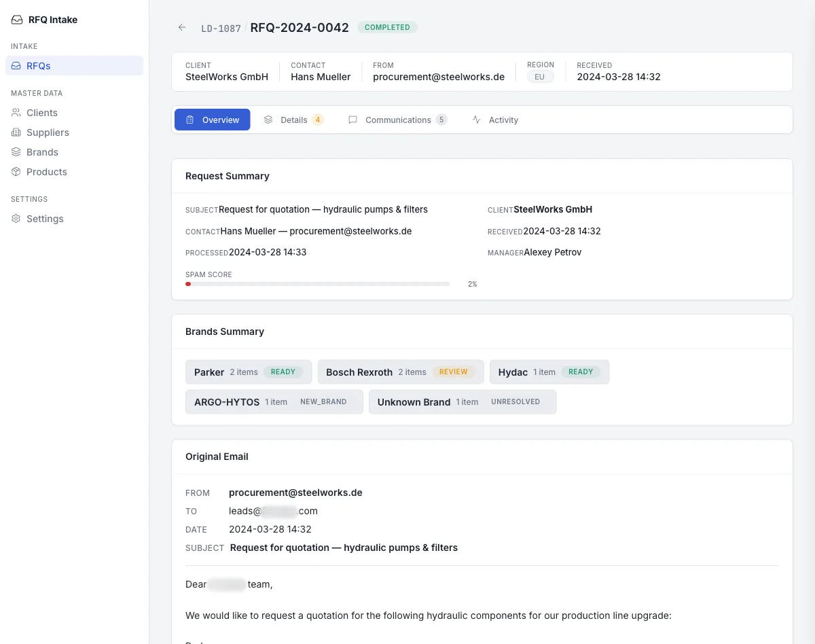Select the ARGO-HYTOS brand chip
Viewport: 815px width, 644px height.
(x=274, y=402)
